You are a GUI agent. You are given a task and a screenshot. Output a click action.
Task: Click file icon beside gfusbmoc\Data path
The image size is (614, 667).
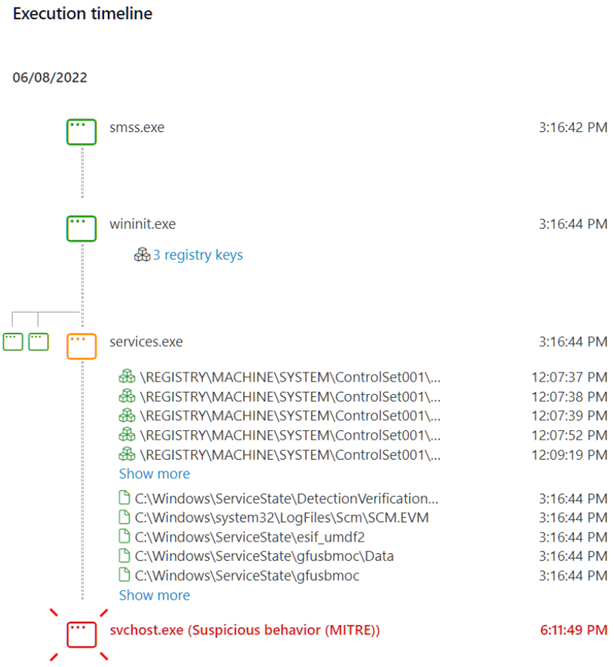pos(124,556)
